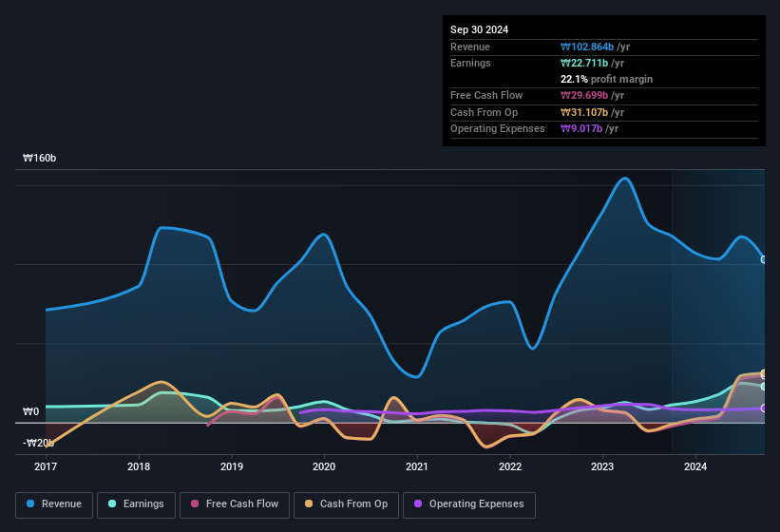Select the 2020 x-axis label
This screenshot has width=780, height=532.
pyautogui.click(x=324, y=466)
